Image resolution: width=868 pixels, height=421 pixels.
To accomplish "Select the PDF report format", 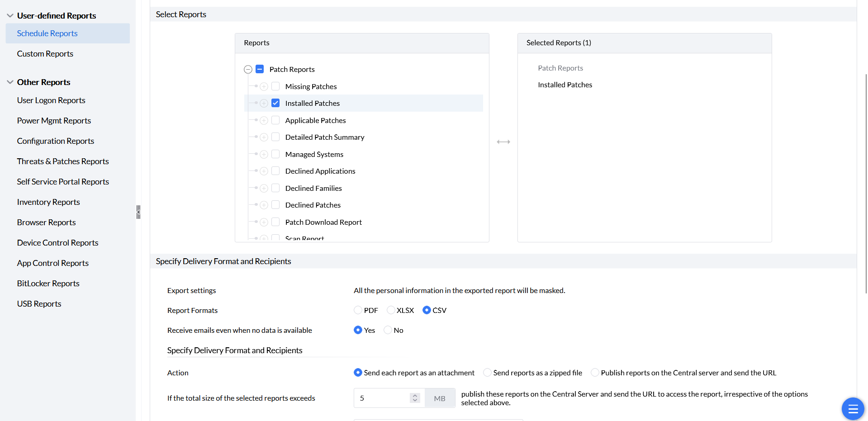I will pyautogui.click(x=358, y=310).
